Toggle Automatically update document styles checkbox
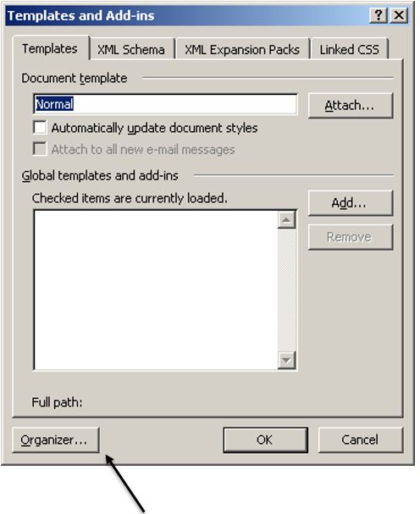 click(40, 127)
